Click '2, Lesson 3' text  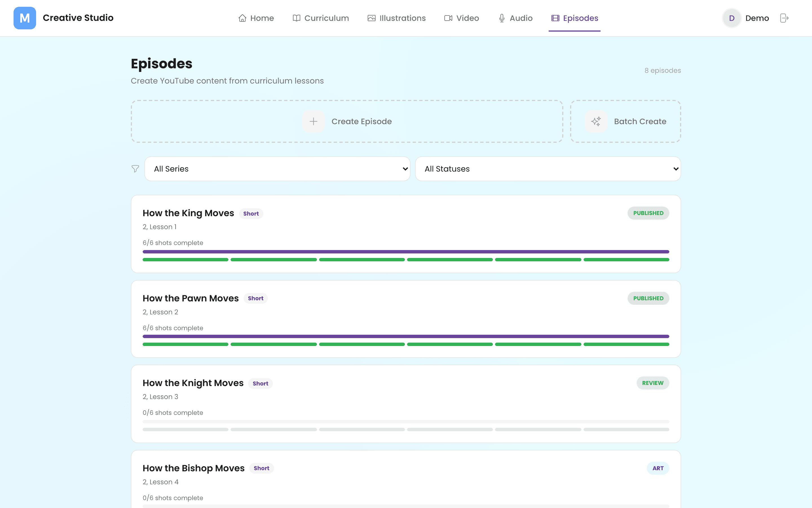click(x=160, y=397)
